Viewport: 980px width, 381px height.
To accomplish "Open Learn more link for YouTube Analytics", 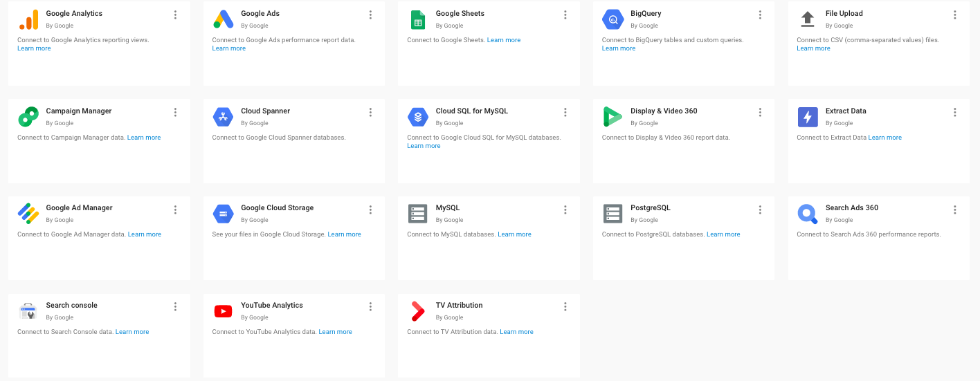I will click(x=336, y=332).
